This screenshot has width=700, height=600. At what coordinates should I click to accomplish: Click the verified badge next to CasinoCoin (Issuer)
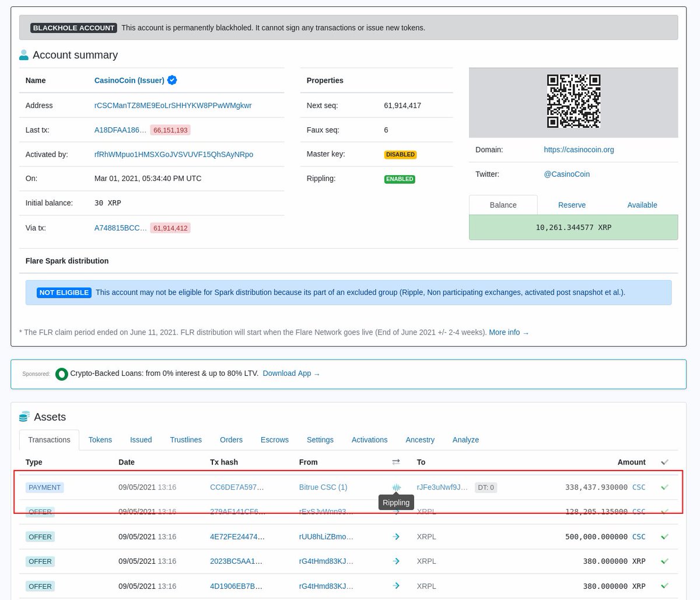pos(172,80)
